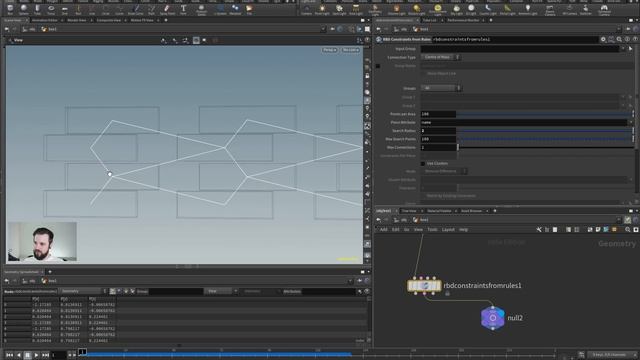
Task: Add an Ambient Light from shelf
Action: click(527, 9)
